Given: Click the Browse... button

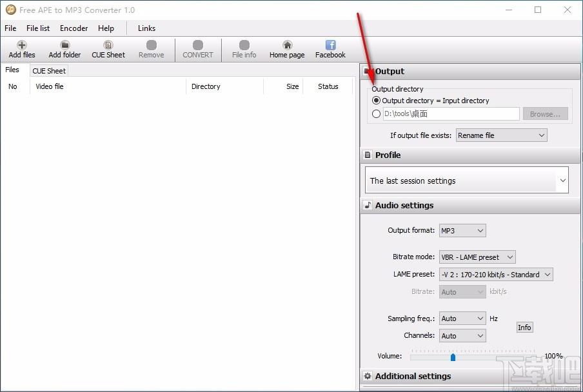Looking at the screenshot, I should pyautogui.click(x=545, y=113).
